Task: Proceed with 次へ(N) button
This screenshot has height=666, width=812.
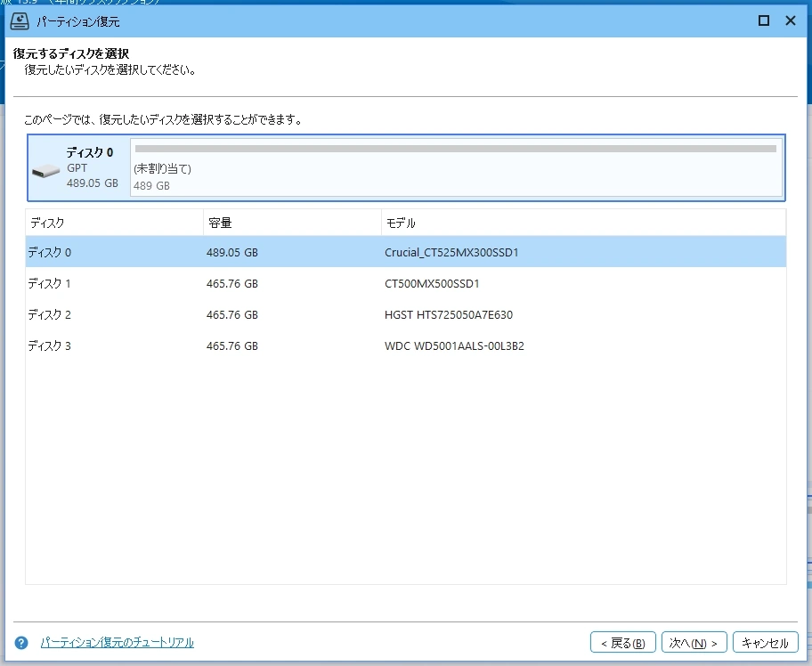Action: pos(694,643)
